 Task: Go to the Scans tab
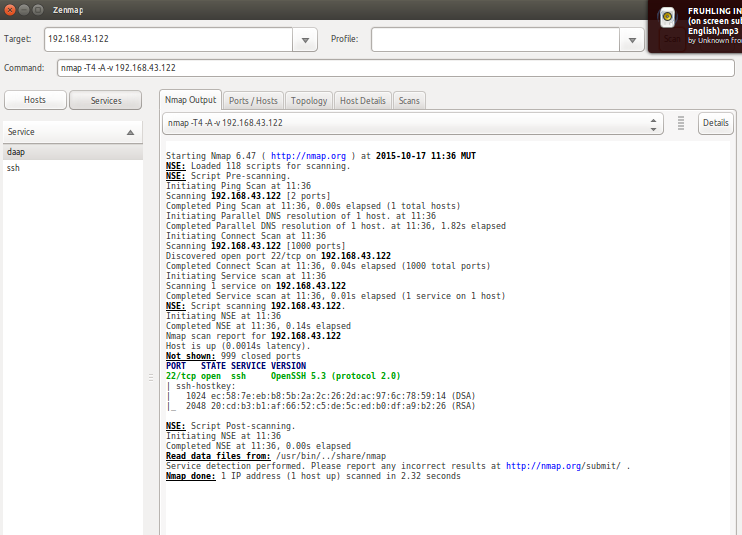408,101
